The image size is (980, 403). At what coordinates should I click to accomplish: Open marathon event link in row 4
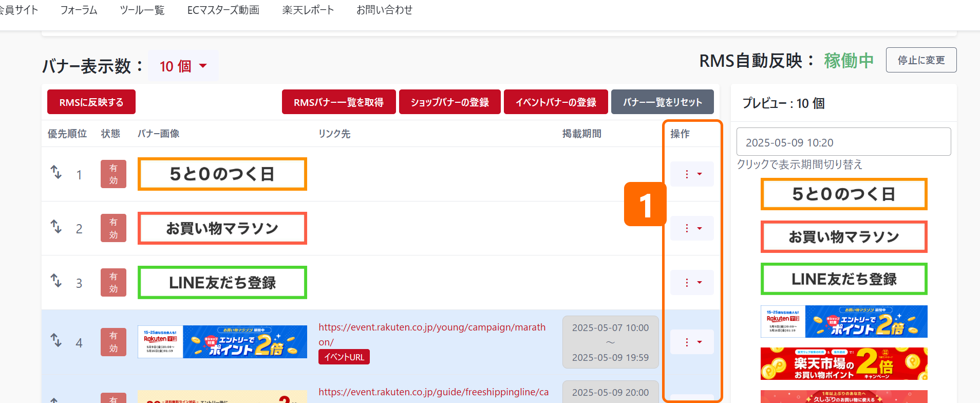(432, 335)
